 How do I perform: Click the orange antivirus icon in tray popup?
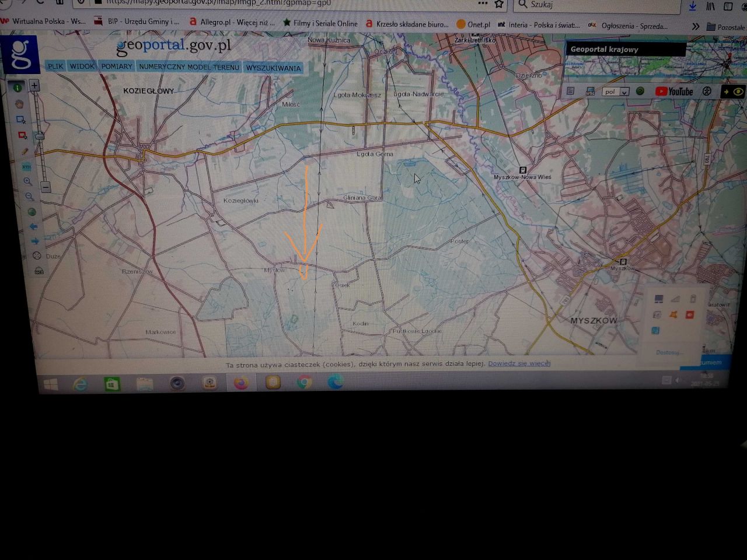673,315
